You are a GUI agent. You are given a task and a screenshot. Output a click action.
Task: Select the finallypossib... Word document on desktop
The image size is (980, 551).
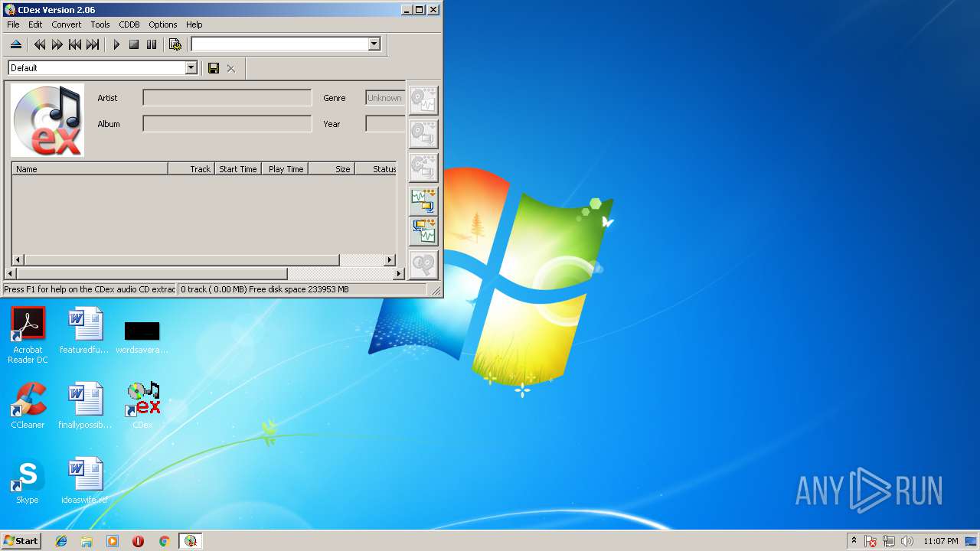pyautogui.click(x=85, y=406)
